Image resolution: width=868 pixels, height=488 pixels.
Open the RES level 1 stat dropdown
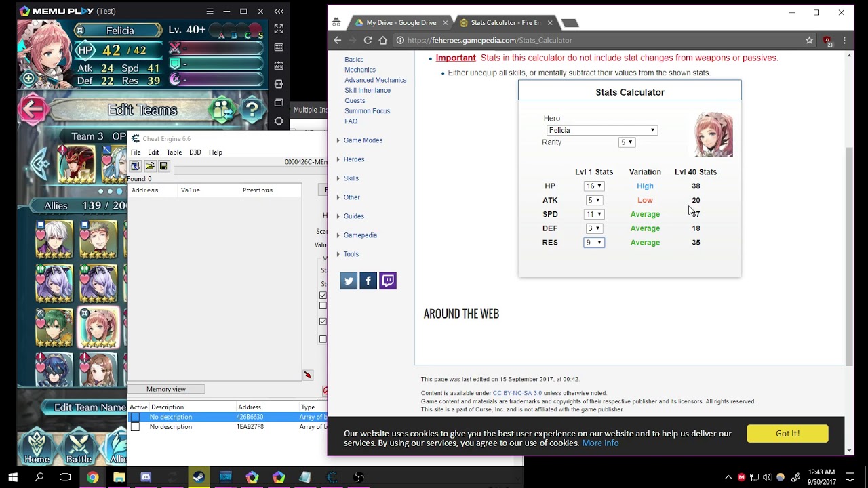point(594,243)
